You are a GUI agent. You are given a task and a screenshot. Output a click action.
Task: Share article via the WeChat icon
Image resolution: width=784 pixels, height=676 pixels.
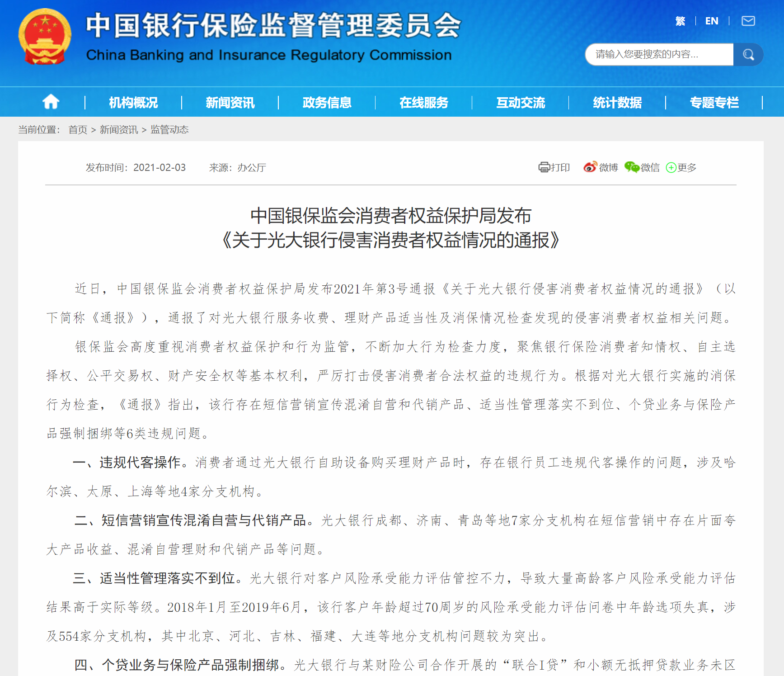click(631, 167)
